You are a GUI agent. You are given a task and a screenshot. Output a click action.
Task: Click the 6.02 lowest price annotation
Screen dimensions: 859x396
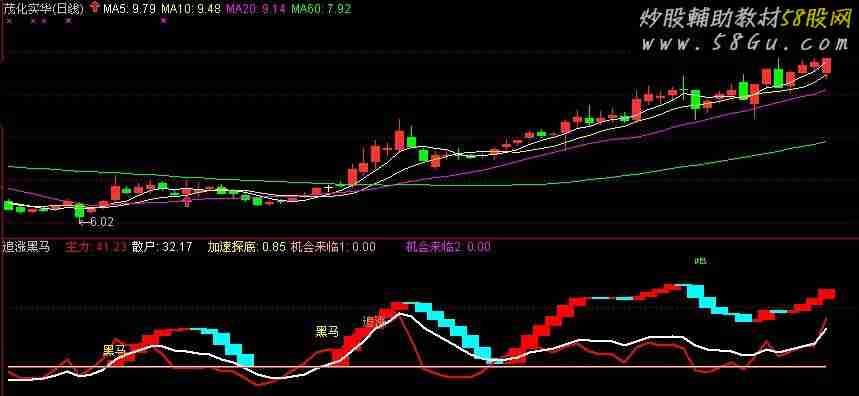click(96, 222)
